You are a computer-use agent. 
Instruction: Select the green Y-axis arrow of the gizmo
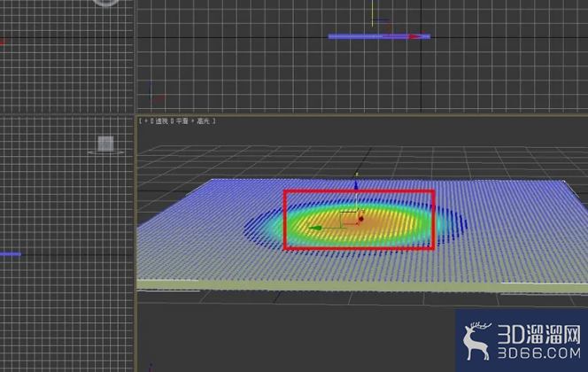314,228
